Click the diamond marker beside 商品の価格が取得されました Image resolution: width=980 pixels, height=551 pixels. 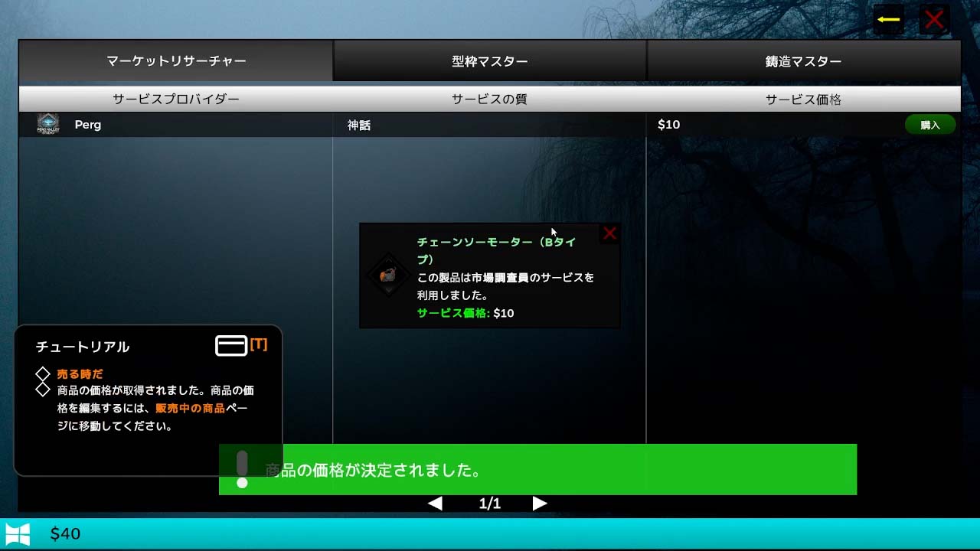click(43, 390)
